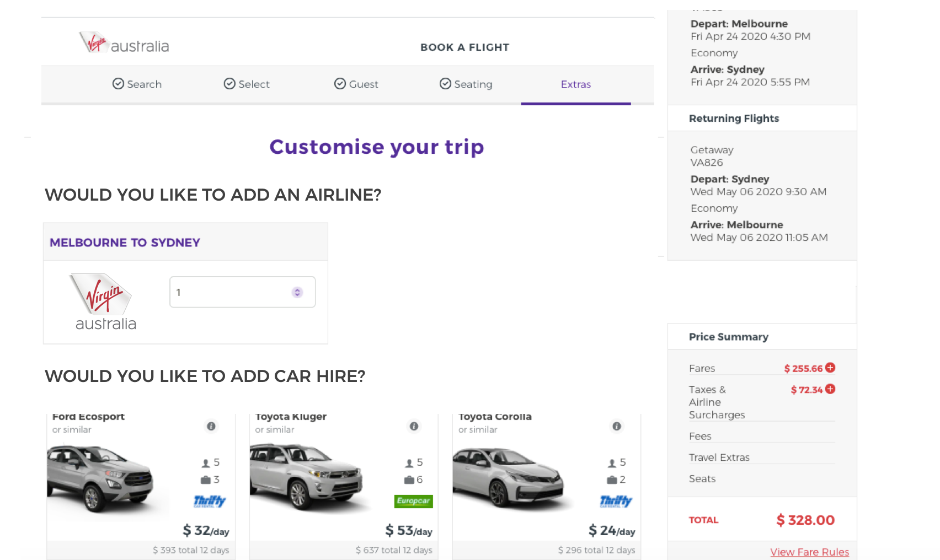Adjust quantity stepper arrows in airline field
The width and height of the screenshot is (940, 560).
coord(297,292)
